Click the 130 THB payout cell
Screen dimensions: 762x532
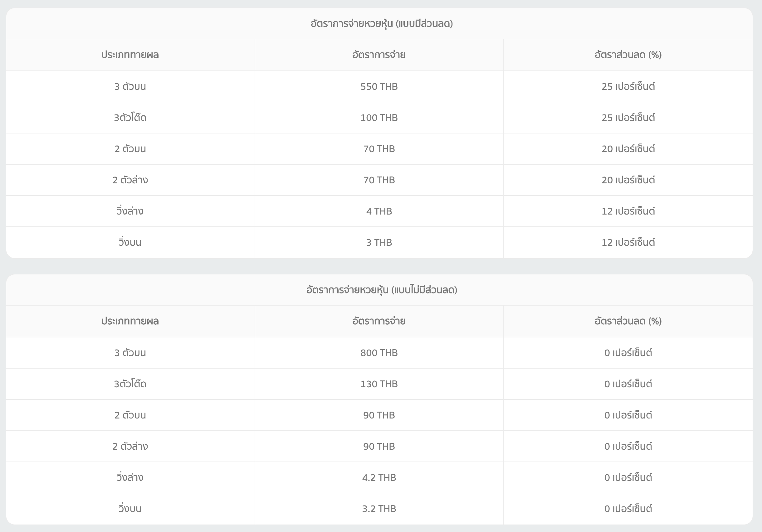click(379, 384)
